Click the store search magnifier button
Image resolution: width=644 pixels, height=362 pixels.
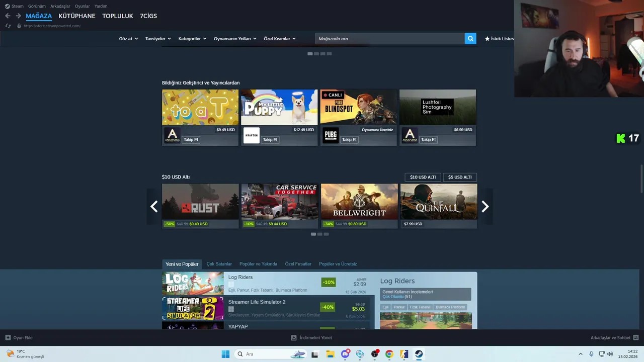pyautogui.click(x=470, y=39)
